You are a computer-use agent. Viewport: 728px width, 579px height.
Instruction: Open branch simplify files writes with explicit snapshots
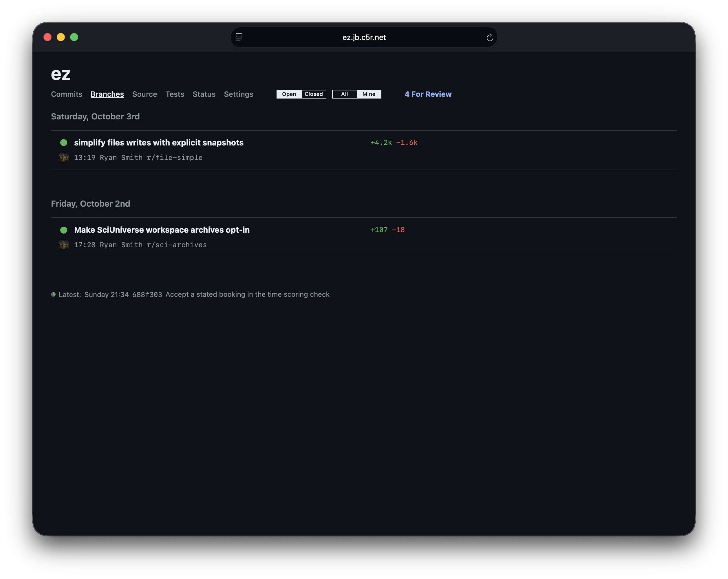tap(159, 143)
